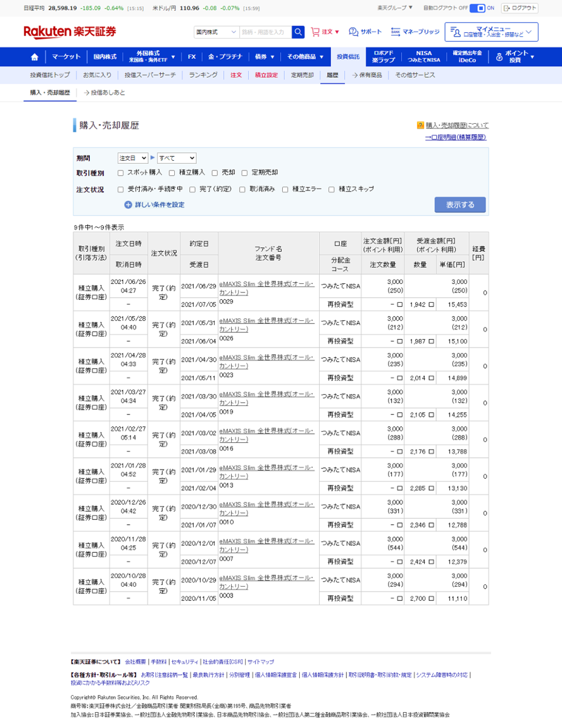Screen dimensions: 562x728
Task: Open ランキング submenu item
Action: (x=203, y=75)
